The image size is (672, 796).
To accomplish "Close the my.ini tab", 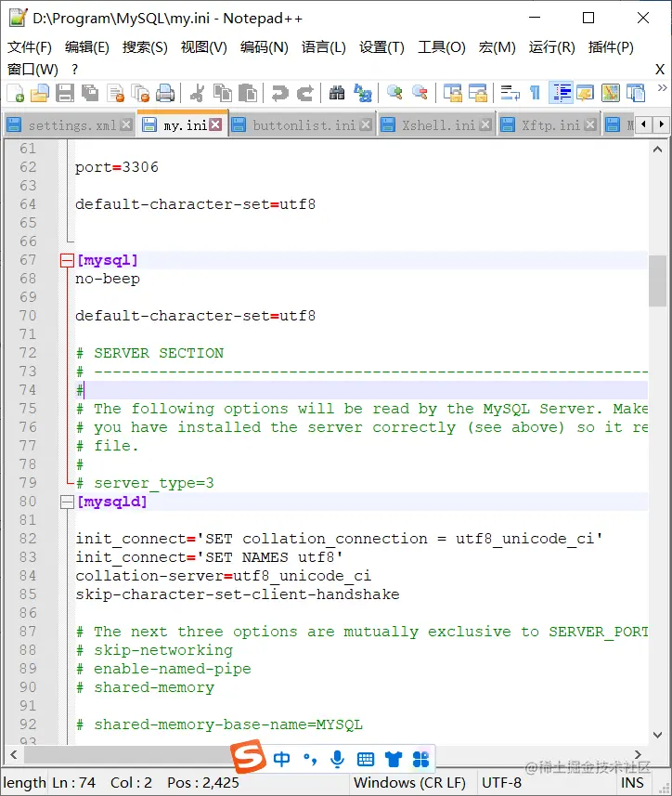I will point(216,124).
